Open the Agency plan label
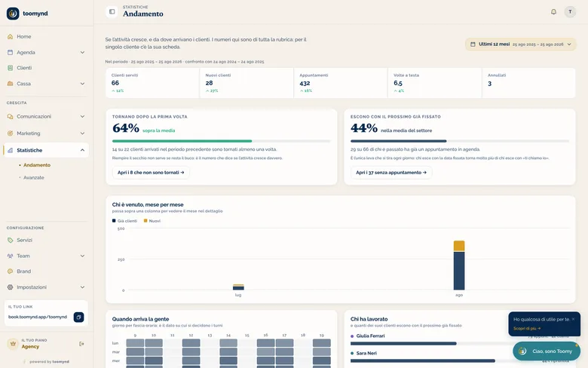This screenshot has height=368, width=588. coord(30,347)
